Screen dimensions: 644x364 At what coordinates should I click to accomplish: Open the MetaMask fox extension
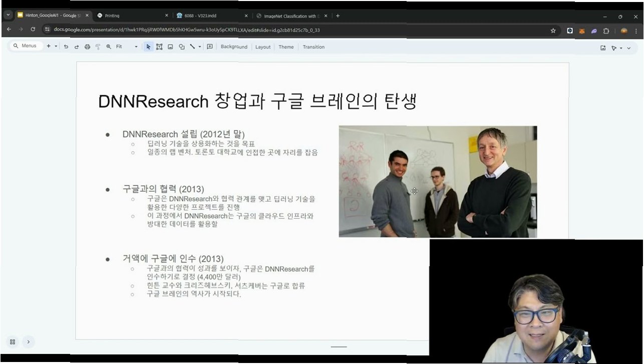coord(582,31)
